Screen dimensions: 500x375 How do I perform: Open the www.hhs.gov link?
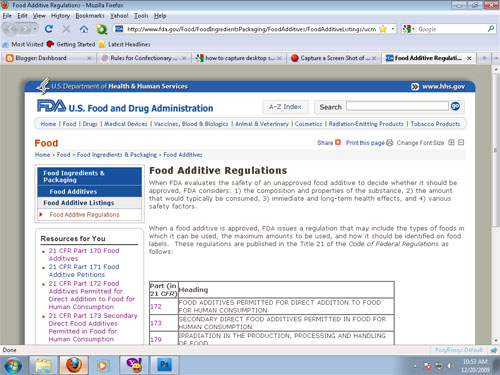pos(443,87)
